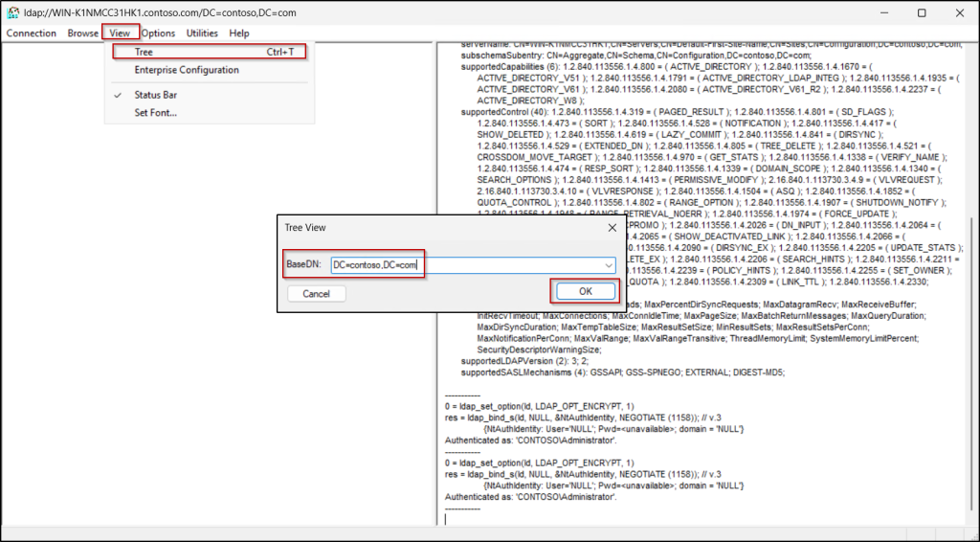Open the Help menu
The image size is (980, 542).
[x=239, y=34]
